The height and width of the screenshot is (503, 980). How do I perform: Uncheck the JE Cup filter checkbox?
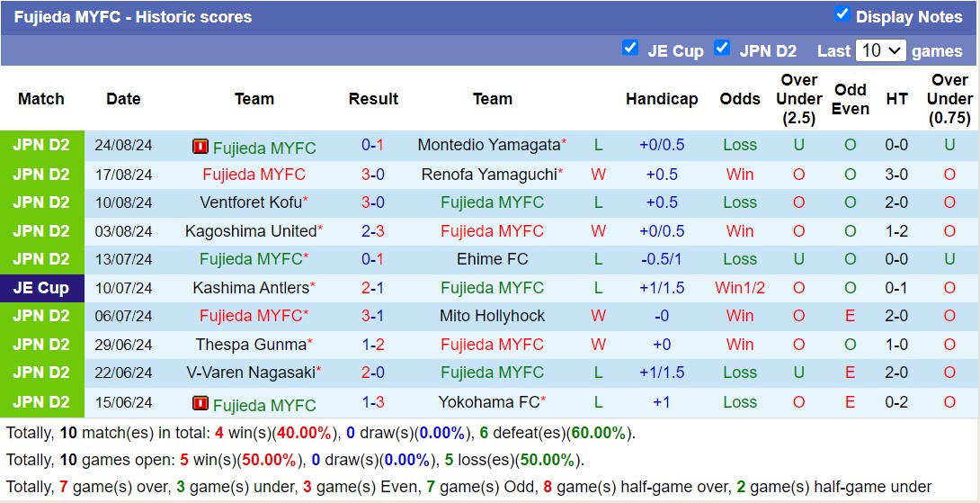630,48
